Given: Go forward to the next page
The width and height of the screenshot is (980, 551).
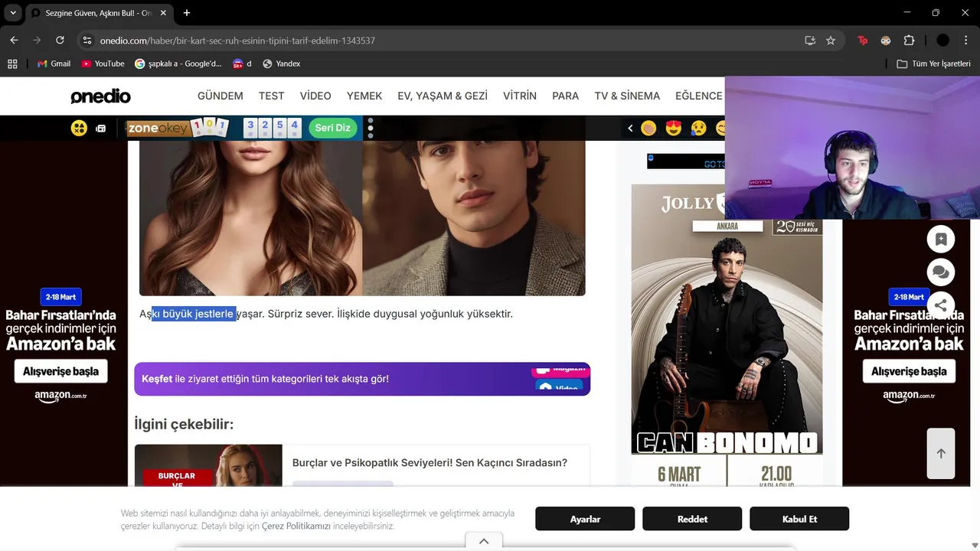Looking at the screenshot, I should pos(37,41).
